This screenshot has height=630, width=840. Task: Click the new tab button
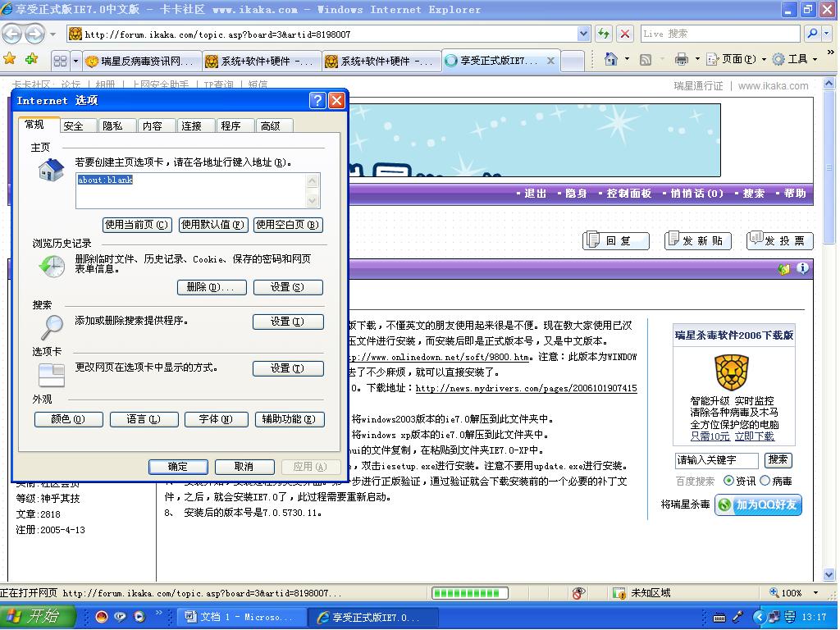point(572,61)
